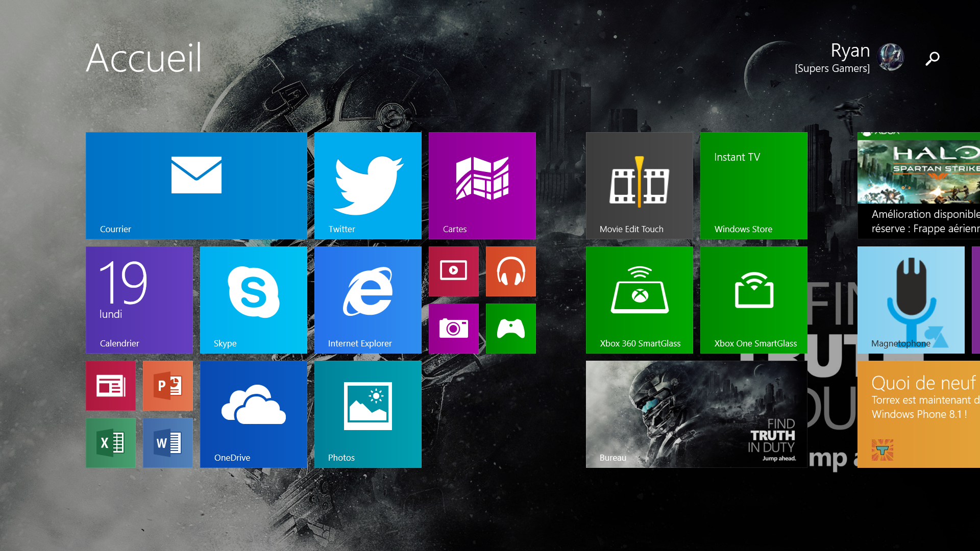
Task: Open the Skype tile
Action: [254, 300]
